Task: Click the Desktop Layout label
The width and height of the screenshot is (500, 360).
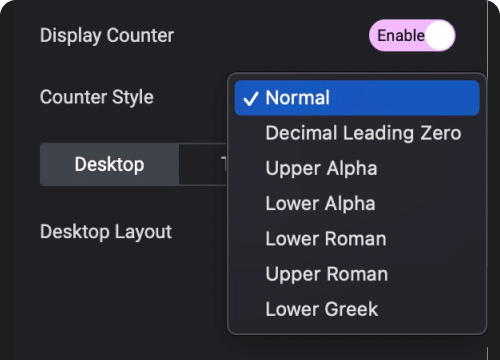Action: coord(106,232)
